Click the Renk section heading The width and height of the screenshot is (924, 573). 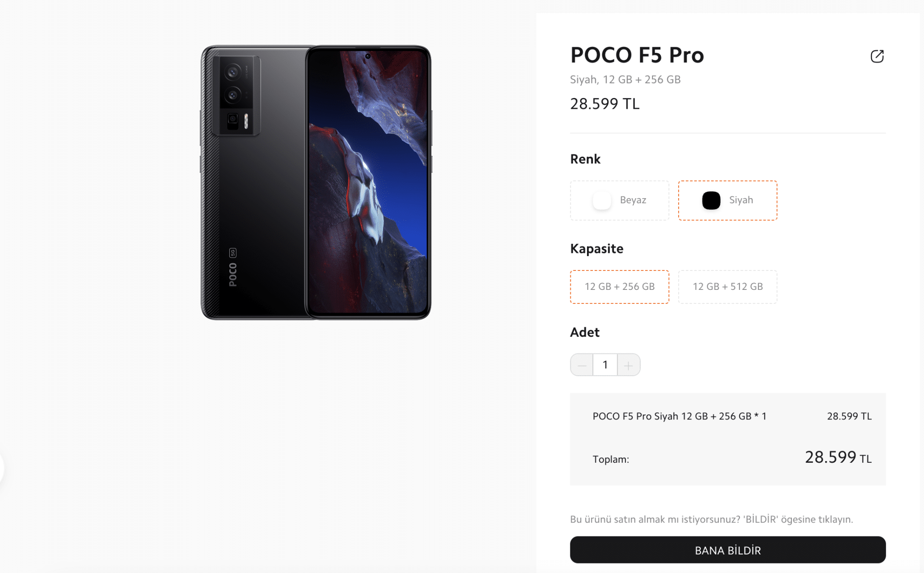point(585,159)
